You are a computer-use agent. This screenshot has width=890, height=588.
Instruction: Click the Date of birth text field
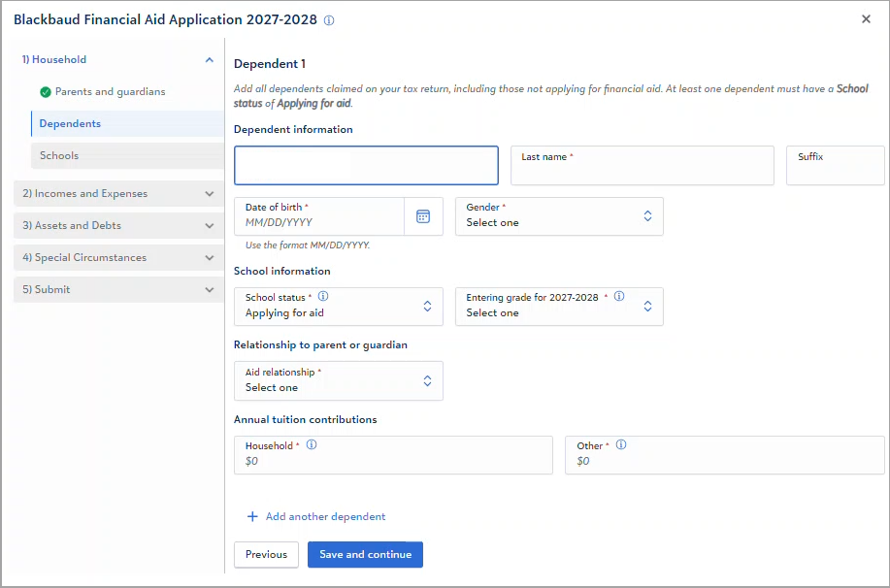pyautogui.click(x=319, y=216)
